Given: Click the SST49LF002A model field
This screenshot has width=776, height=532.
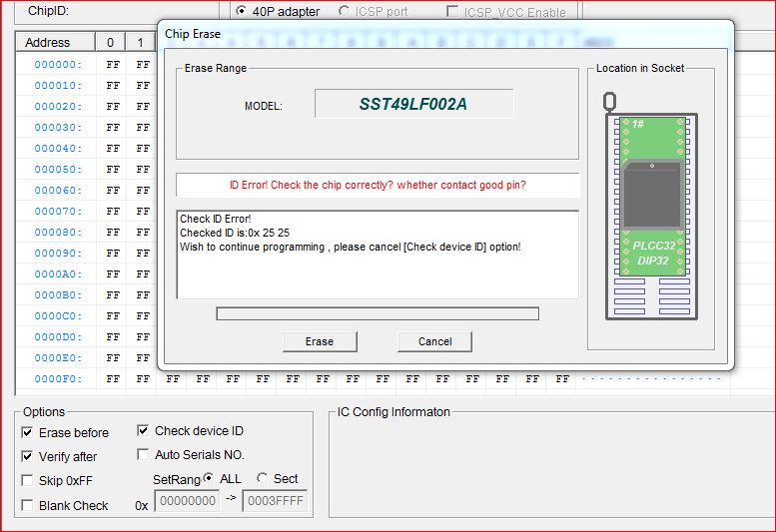Looking at the screenshot, I should (413, 104).
